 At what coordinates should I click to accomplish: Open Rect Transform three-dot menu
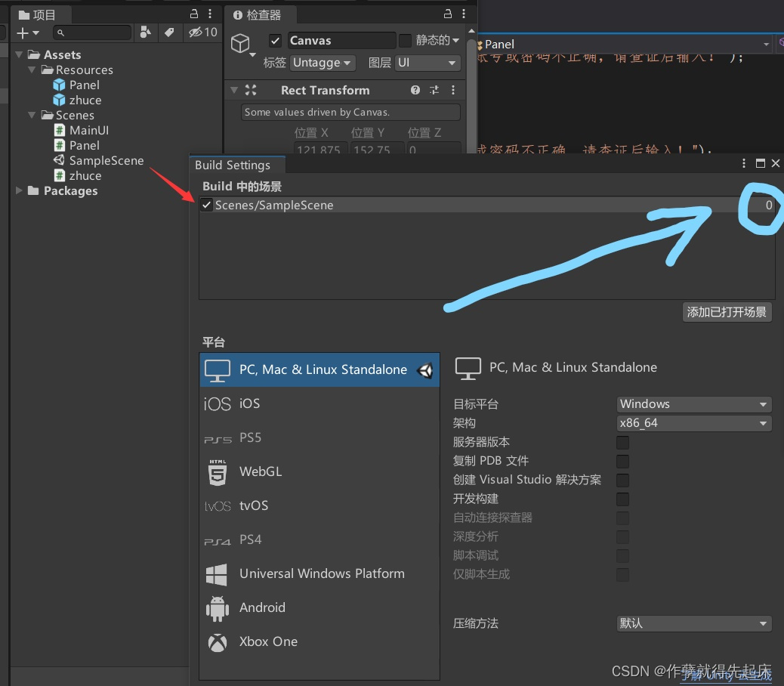(x=453, y=90)
